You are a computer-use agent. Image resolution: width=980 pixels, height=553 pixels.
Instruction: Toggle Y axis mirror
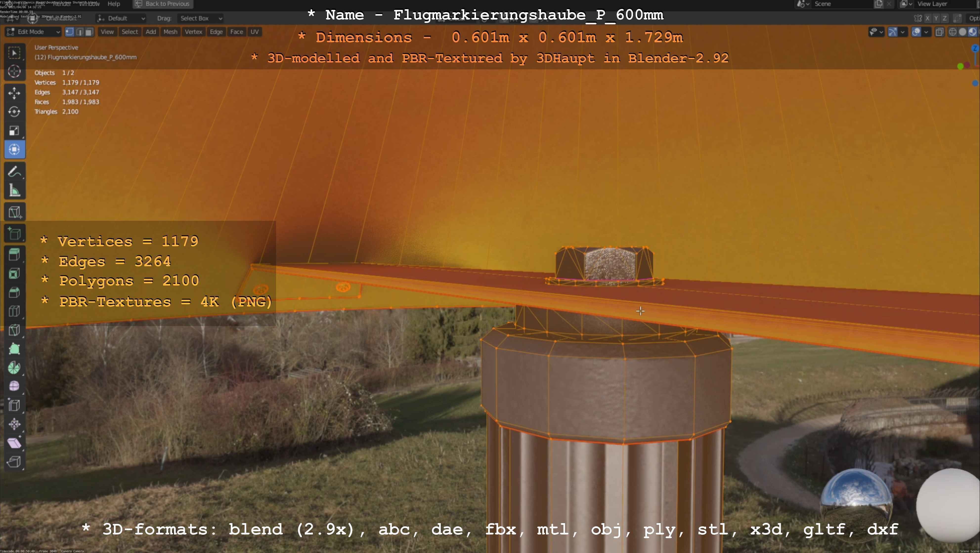click(936, 18)
